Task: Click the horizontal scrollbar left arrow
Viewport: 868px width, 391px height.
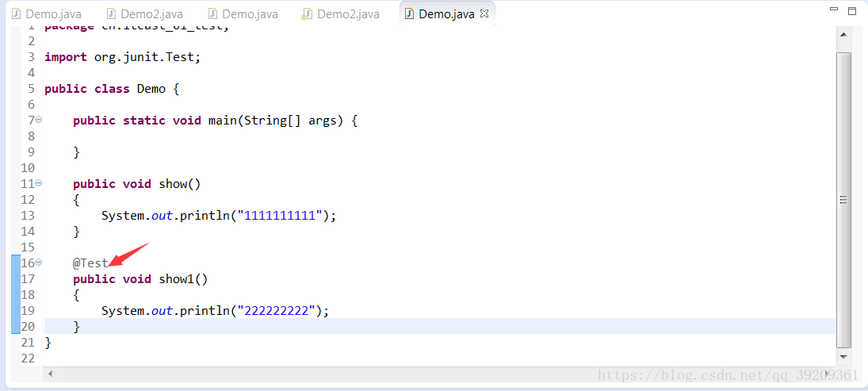Action: coord(51,374)
